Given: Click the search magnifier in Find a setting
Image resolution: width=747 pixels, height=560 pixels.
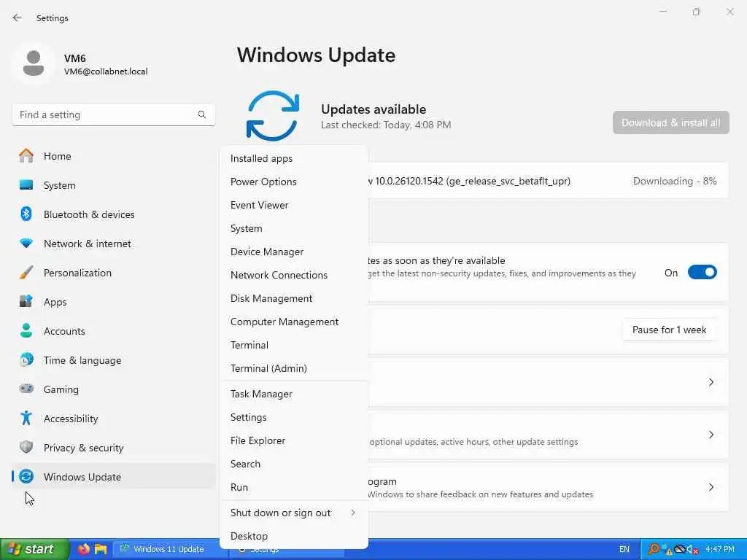Looking at the screenshot, I should click(202, 114).
